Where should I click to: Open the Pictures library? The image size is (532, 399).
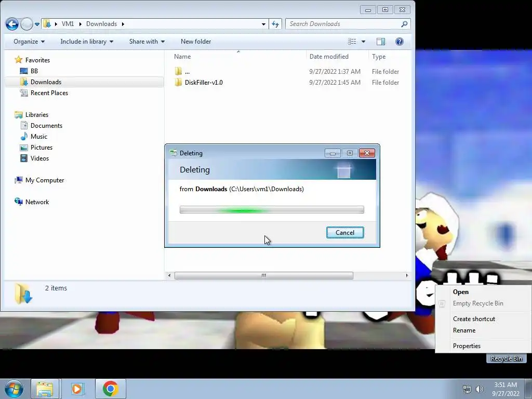(42, 147)
